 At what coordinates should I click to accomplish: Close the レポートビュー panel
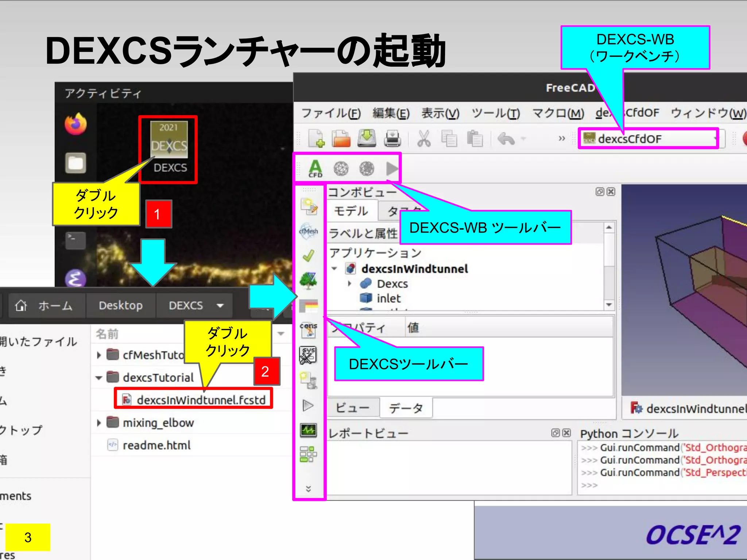pos(566,433)
